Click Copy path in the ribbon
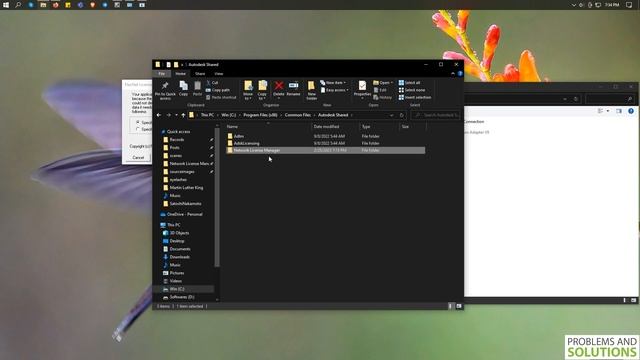 coord(218,90)
